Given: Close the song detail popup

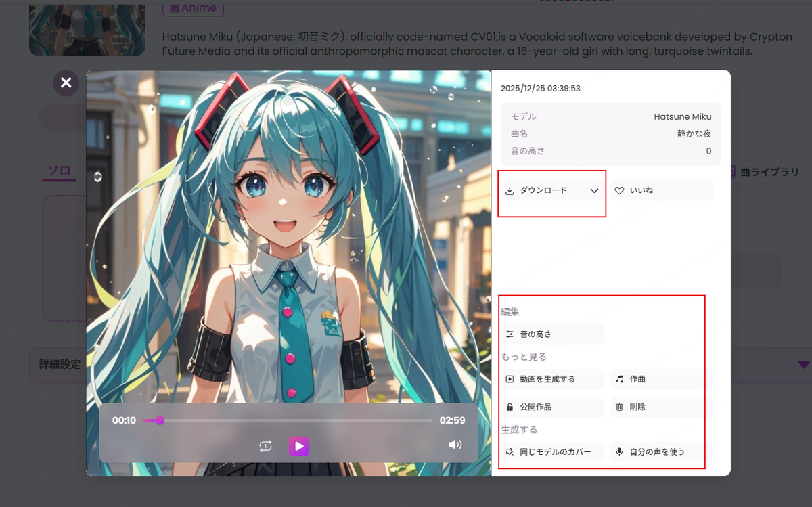Looking at the screenshot, I should (x=66, y=83).
